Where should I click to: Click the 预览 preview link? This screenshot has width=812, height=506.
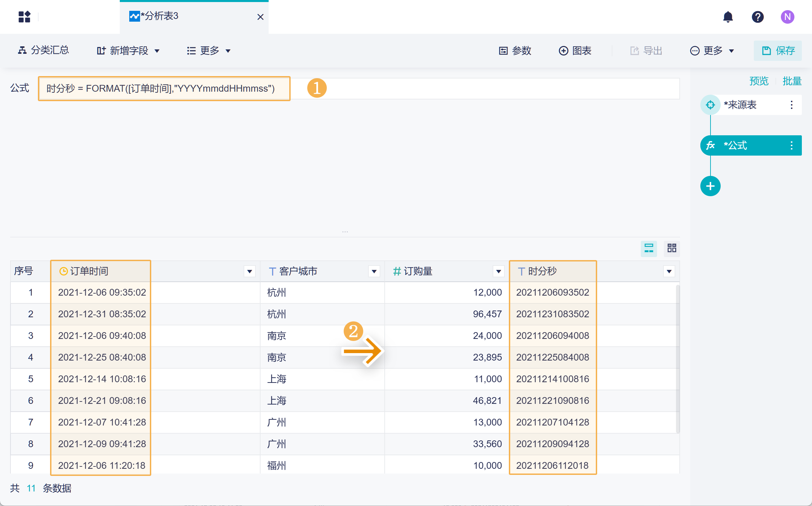(x=759, y=81)
